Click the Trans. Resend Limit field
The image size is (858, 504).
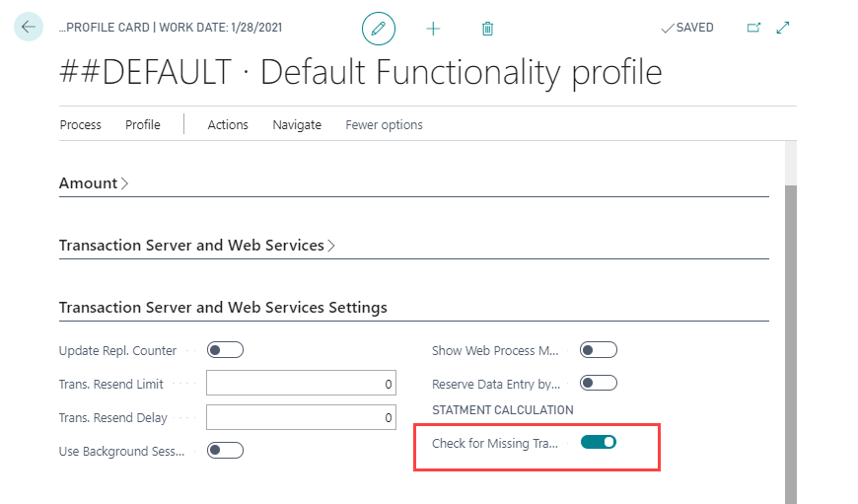pyautogui.click(x=300, y=384)
